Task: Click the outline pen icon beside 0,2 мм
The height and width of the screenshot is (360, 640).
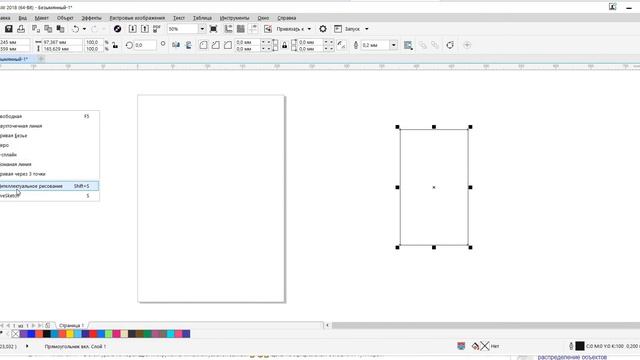Action: [x=356, y=45]
